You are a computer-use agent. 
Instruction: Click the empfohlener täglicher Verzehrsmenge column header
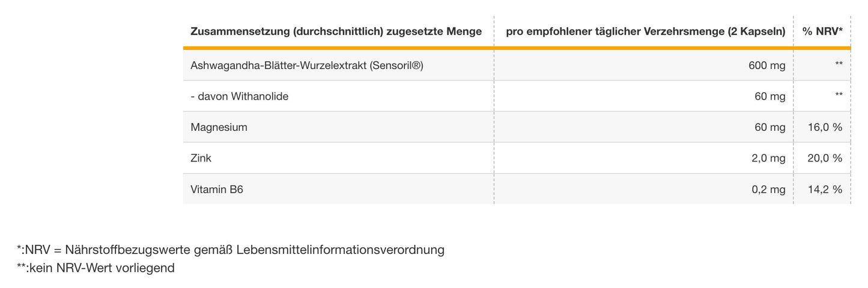point(645,31)
